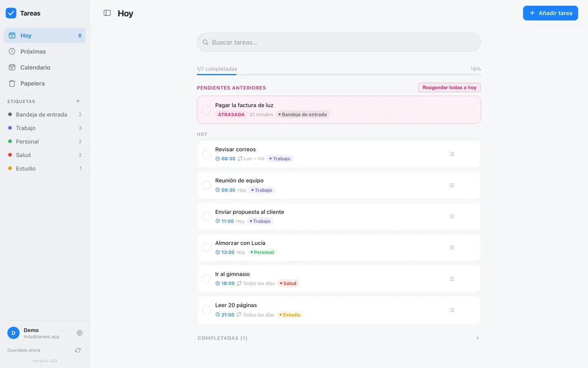Check off Almorzar con Lucía
This screenshot has height=368, width=588.
(207, 247)
